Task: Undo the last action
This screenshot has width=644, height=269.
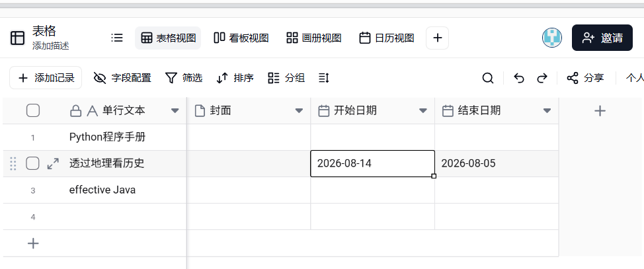Action: tap(519, 78)
